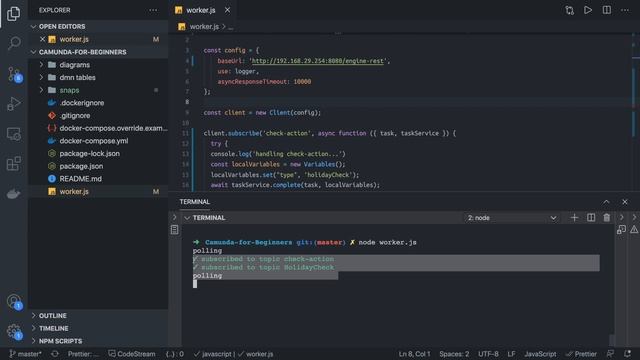The image size is (640, 360).
Task: Click the Explorer more actions ellipsis
Action: [153, 10]
